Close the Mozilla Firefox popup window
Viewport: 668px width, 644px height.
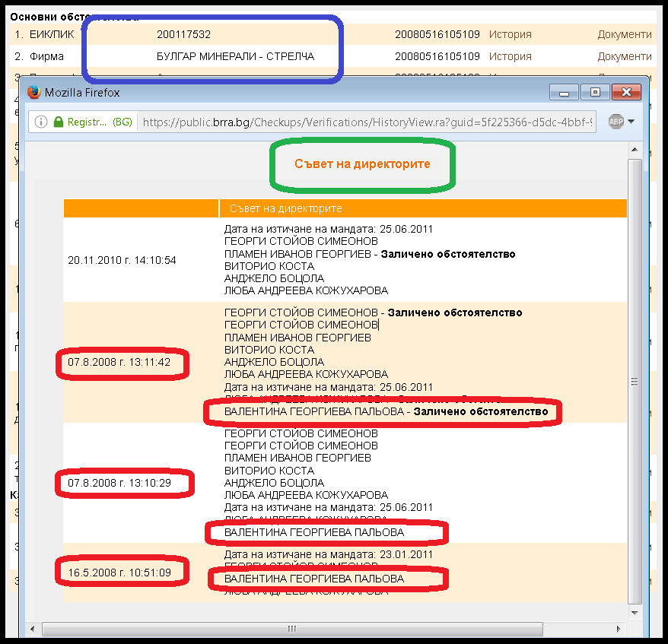tap(628, 92)
